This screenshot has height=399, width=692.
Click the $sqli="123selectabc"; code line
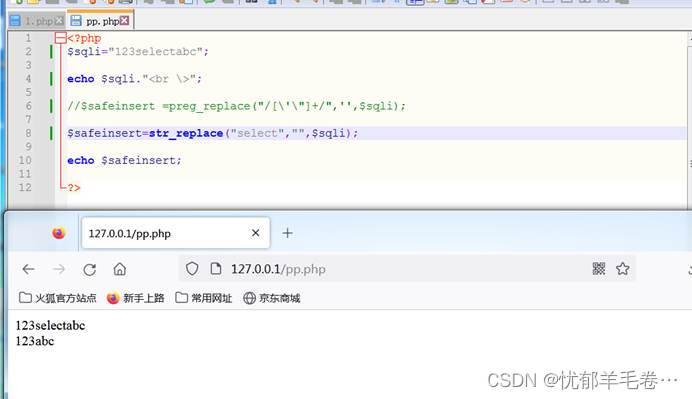tap(138, 52)
